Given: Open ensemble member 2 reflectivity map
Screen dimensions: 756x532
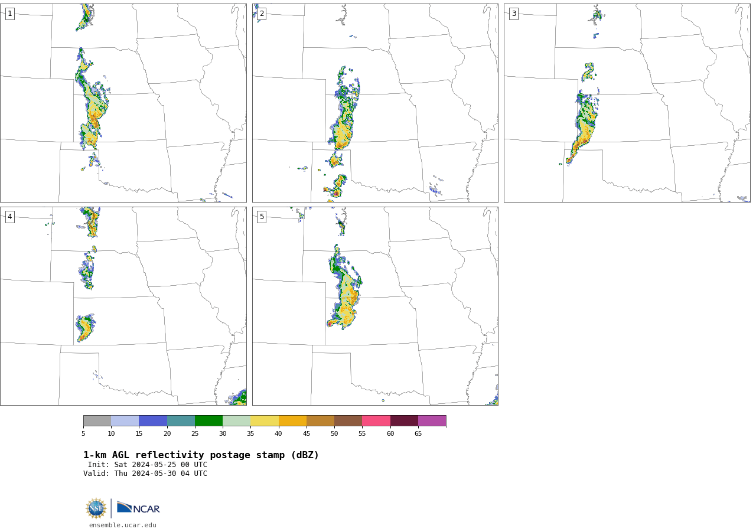Looking at the screenshot, I should (375, 103).
